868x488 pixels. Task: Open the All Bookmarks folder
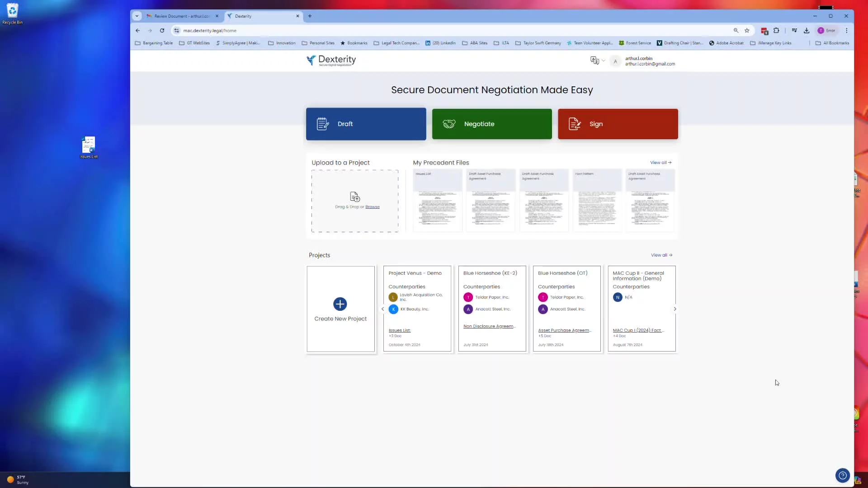832,43
